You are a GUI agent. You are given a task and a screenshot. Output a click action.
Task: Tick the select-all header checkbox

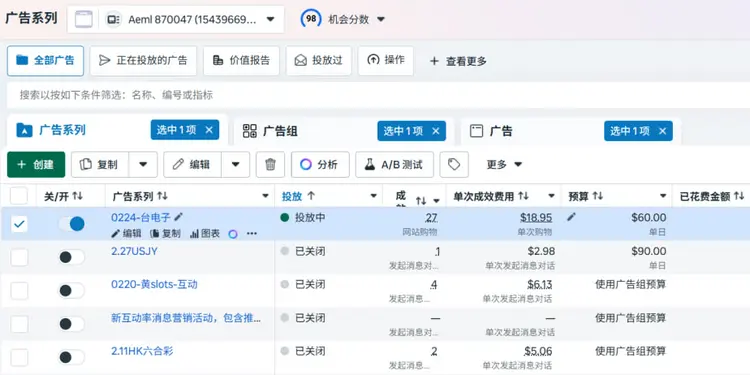pos(19,196)
